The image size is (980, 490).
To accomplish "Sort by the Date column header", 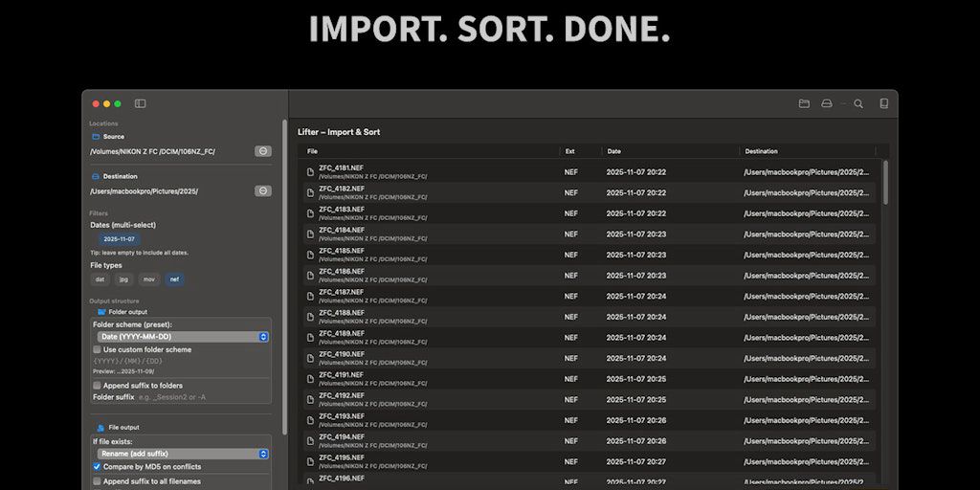I will click(x=613, y=151).
